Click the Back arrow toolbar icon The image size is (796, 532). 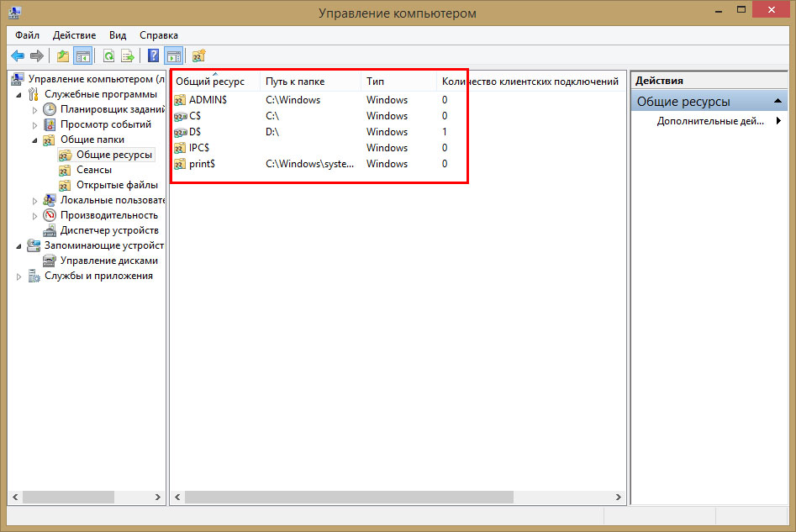(x=18, y=55)
